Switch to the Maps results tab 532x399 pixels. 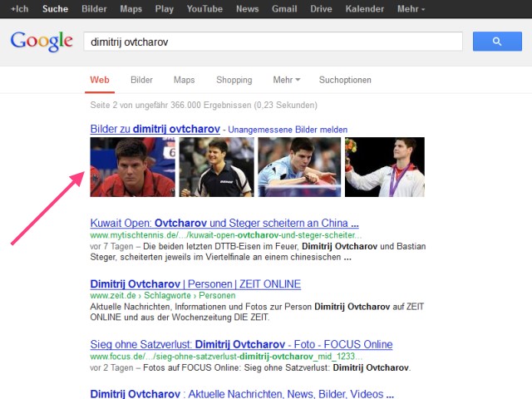coord(185,80)
